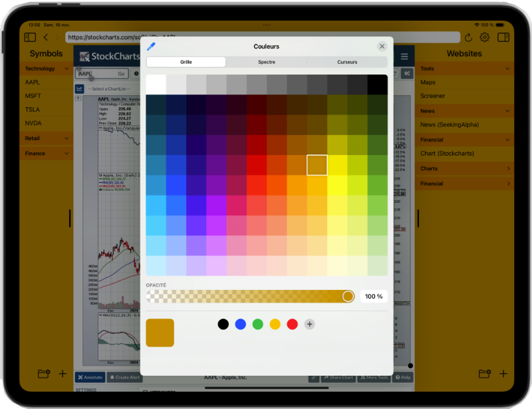The image size is (532, 409).
Task: Close the Couleurs color picker
Action: pos(382,47)
